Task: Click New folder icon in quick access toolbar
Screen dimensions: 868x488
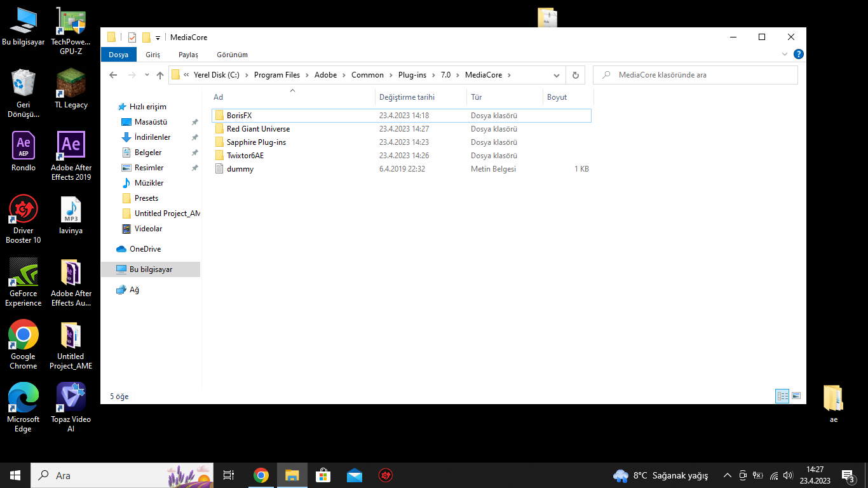Action: [146, 37]
